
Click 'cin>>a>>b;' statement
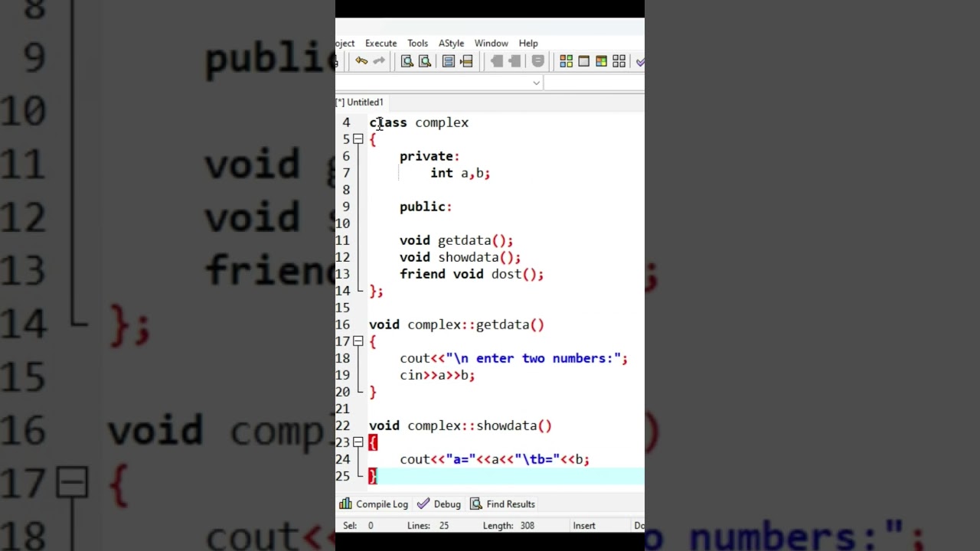[437, 375]
